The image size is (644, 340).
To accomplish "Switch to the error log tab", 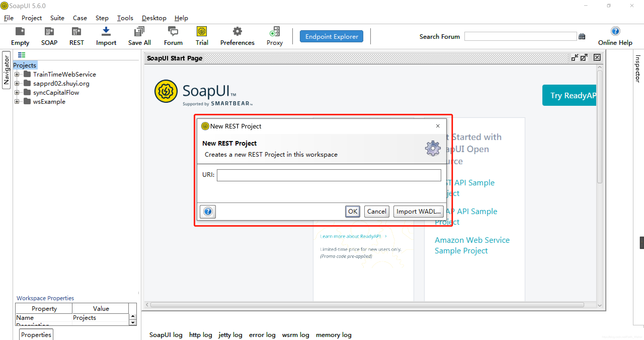I will coord(262,335).
